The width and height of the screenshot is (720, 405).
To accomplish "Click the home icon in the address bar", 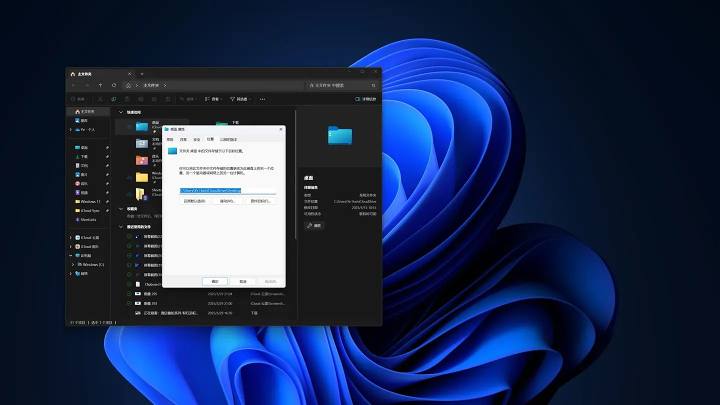I will point(129,85).
